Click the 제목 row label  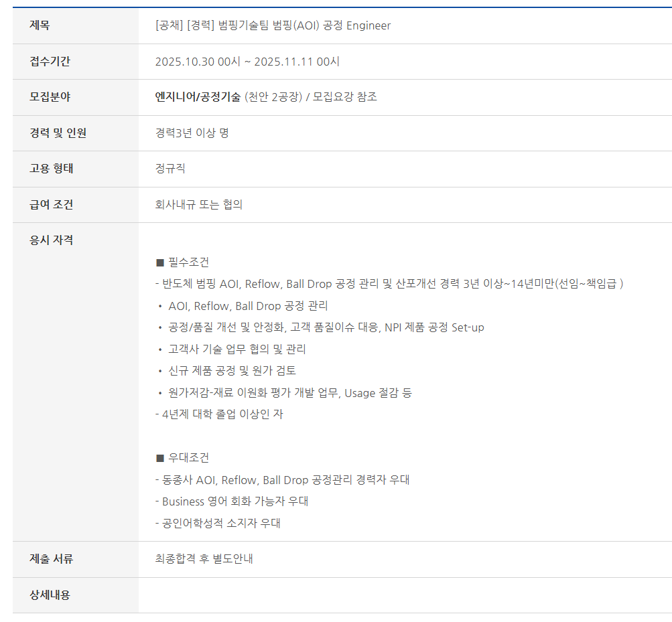(40, 26)
